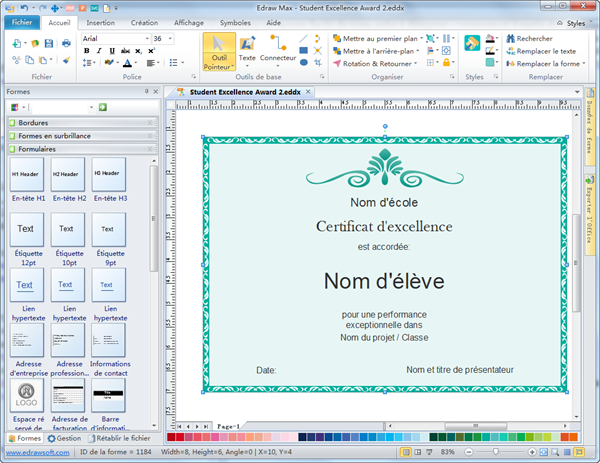The image size is (600, 463).
Task: Click the Undo arrow in title bar
Action: coord(22,6)
